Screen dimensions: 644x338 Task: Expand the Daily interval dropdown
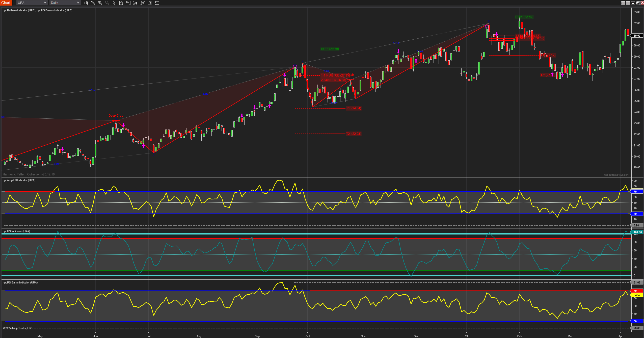65,3
